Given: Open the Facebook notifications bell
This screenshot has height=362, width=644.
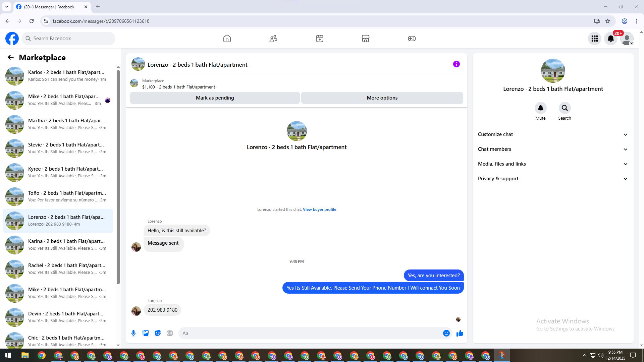Looking at the screenshot, I should pyautogui.click(x=610, y=39).
